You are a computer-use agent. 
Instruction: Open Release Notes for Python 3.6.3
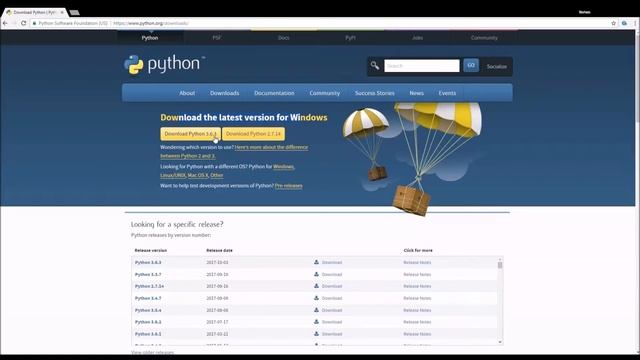tap(417, 262)
